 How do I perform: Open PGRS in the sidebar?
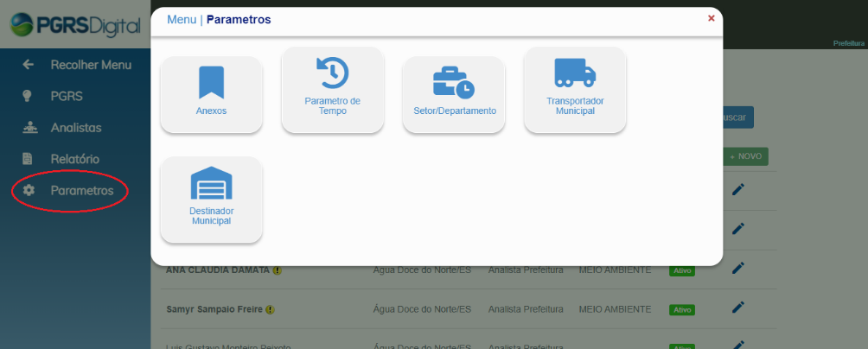(x=67, y=95)
